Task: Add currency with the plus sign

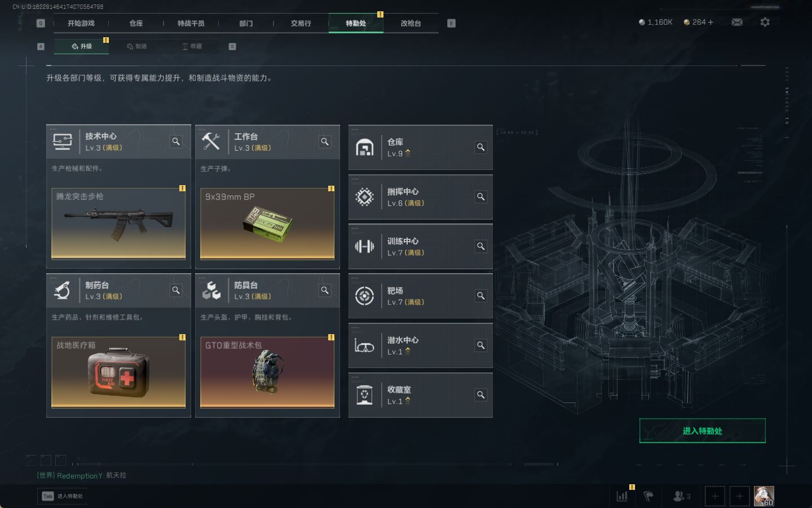Action: tap(710, 22)
